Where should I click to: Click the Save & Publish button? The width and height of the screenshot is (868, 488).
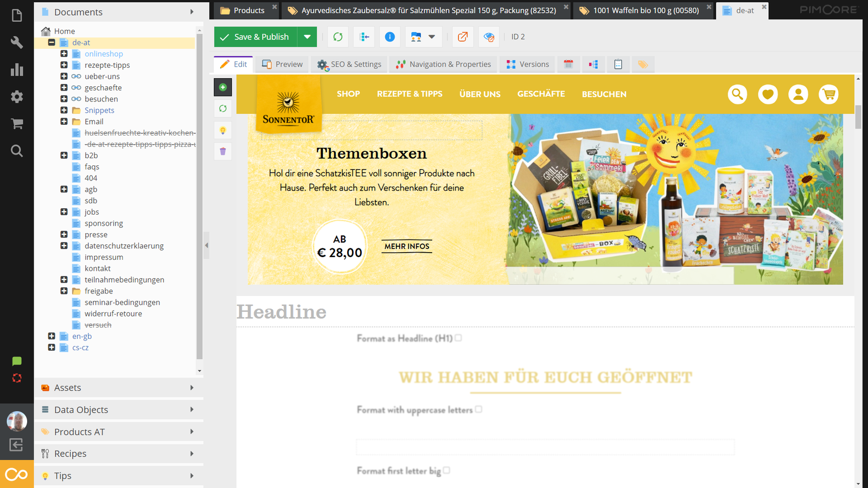[256, 37]
